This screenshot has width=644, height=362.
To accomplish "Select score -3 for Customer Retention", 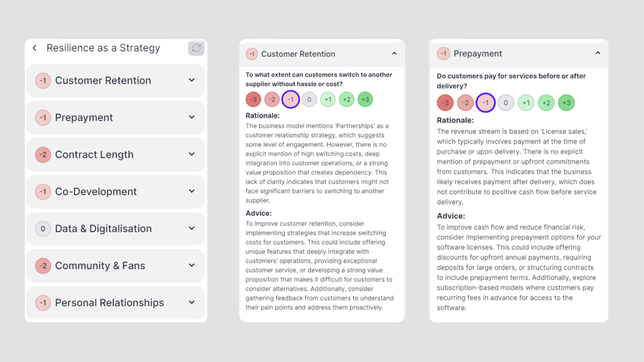I will (253, 100).
